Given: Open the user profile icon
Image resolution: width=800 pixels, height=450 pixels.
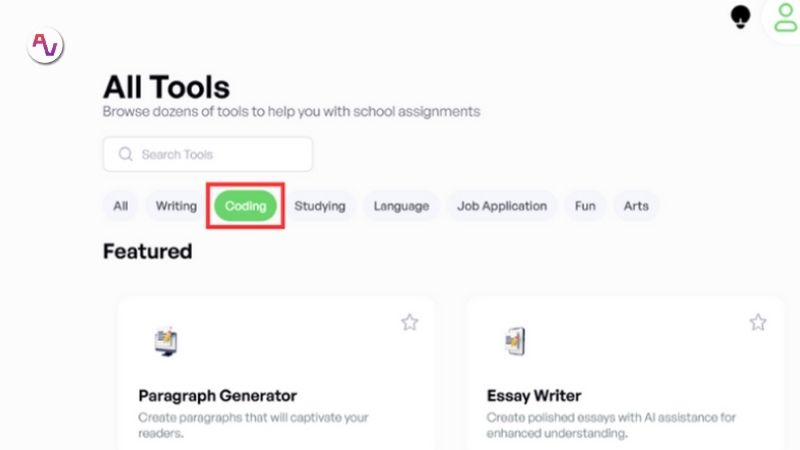Looking at the screenshot, I should pos(786,18).
